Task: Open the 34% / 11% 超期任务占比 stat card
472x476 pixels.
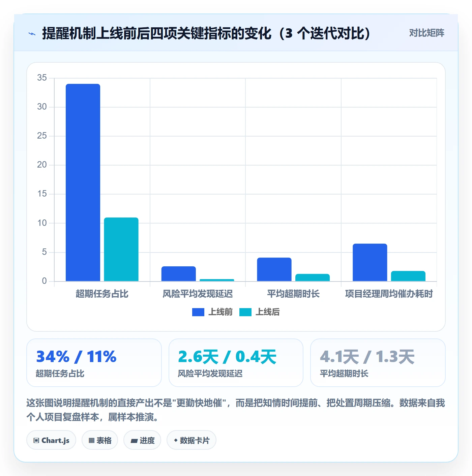Action: 94,363
